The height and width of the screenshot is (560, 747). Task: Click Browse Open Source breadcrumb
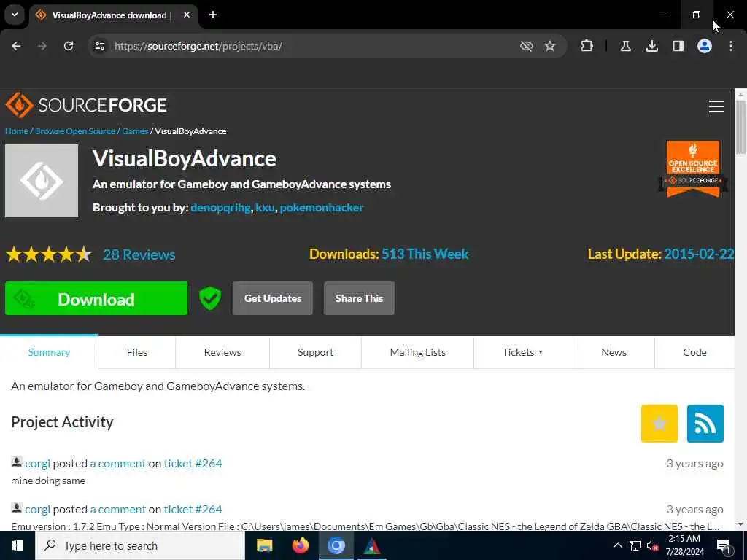[75, 131]
